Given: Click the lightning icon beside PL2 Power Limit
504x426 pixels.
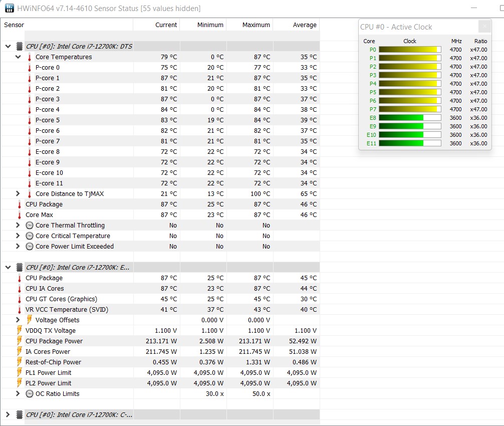Looking at the screenshot, I should (x=19, y=383).
